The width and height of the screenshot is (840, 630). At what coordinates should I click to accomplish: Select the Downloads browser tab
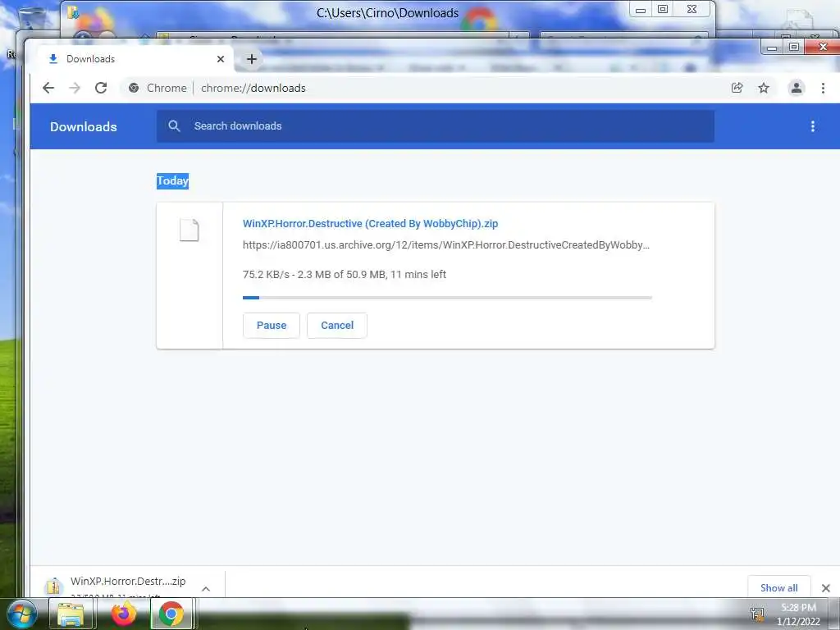[x=132, y=59]
